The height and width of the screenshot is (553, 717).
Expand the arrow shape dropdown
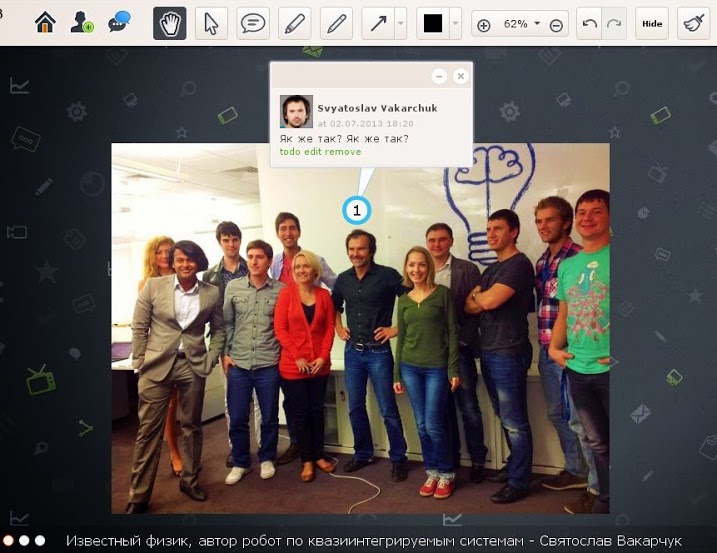(x=401, y=23)
